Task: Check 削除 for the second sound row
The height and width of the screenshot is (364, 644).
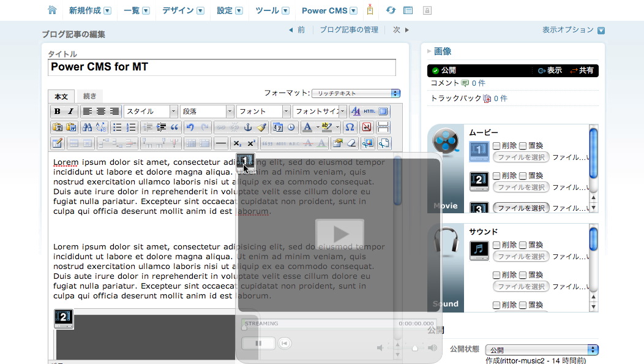Action: (496, 275)
